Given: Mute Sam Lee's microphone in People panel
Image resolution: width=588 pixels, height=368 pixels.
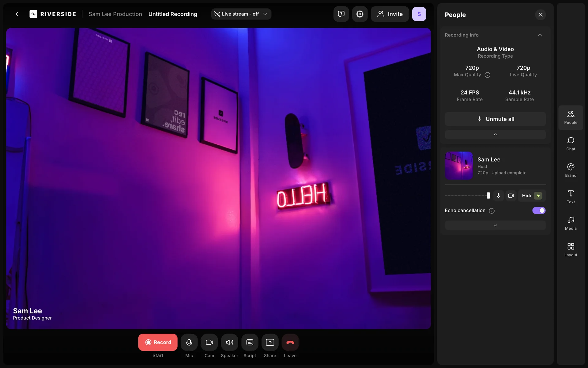Looking at the screenshot, I should 499,196.
